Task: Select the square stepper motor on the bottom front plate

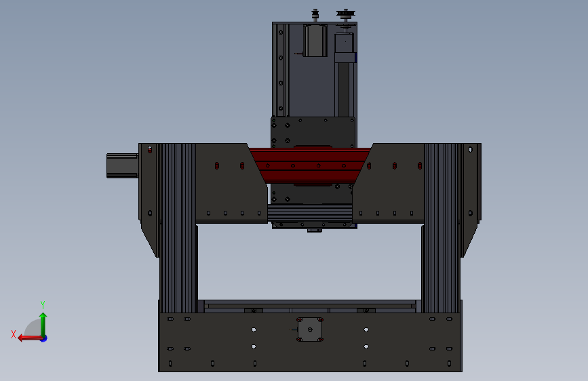Action: click(310, 329)
